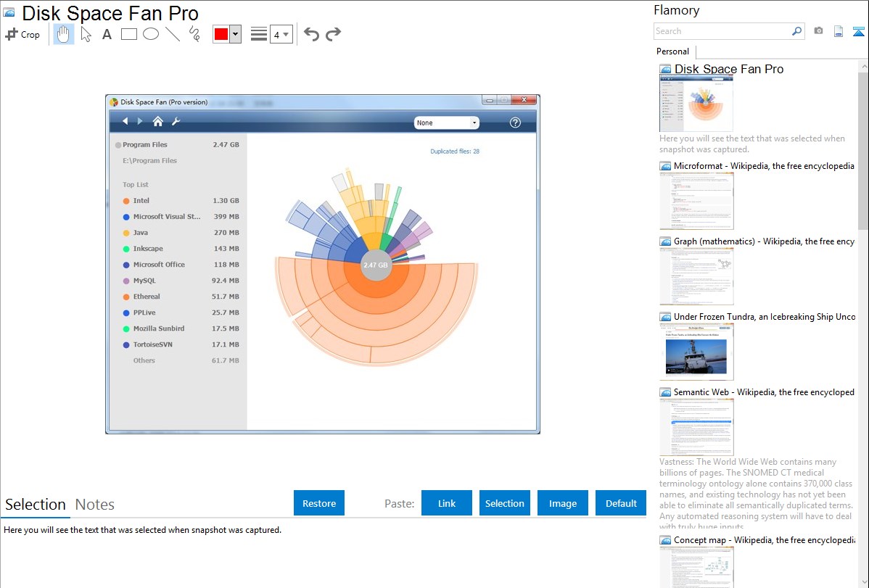Go to home in Disk Space Fan
This screenshot has height=588, width=869.
click(158, 121)
